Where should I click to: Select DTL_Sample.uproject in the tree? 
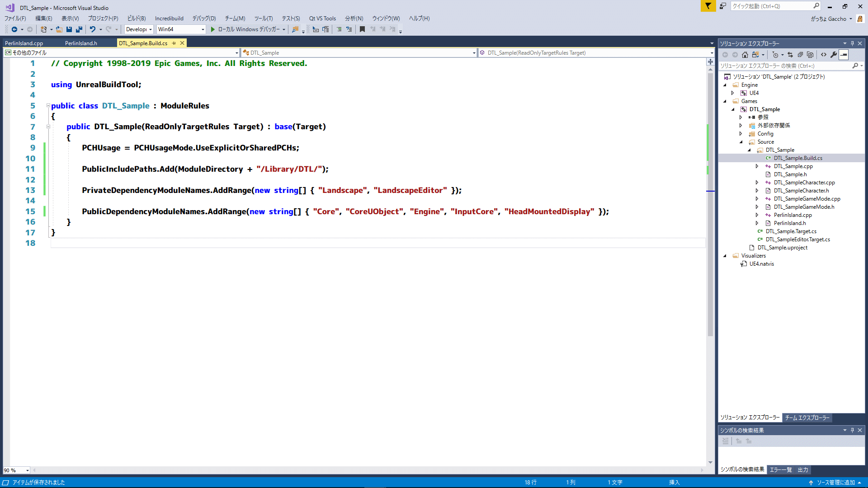(782, 248)
